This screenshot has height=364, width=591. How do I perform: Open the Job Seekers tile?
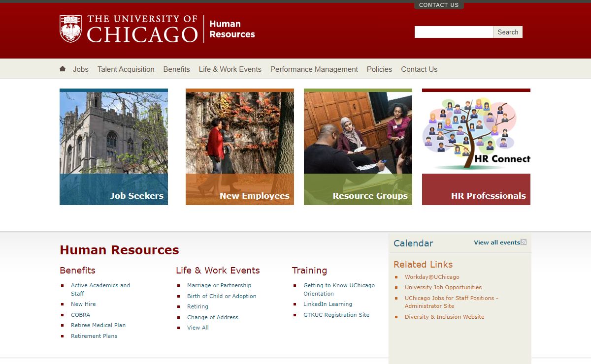pyautogui.click(x=114, y=147)
